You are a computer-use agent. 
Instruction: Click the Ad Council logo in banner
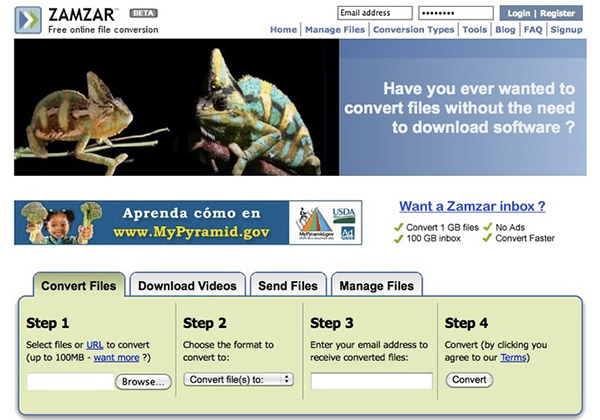[348, 233]
